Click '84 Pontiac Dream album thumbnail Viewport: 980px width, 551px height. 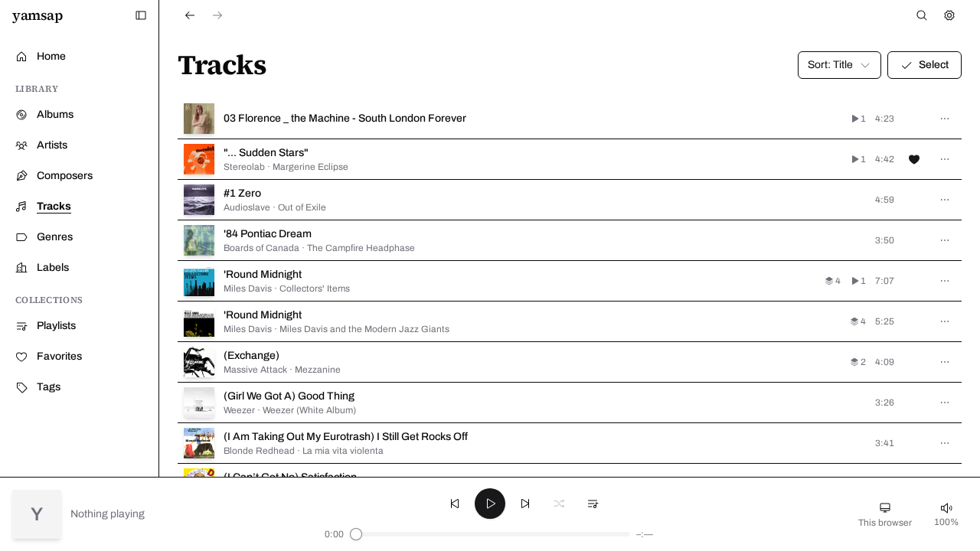click(199, 240)
